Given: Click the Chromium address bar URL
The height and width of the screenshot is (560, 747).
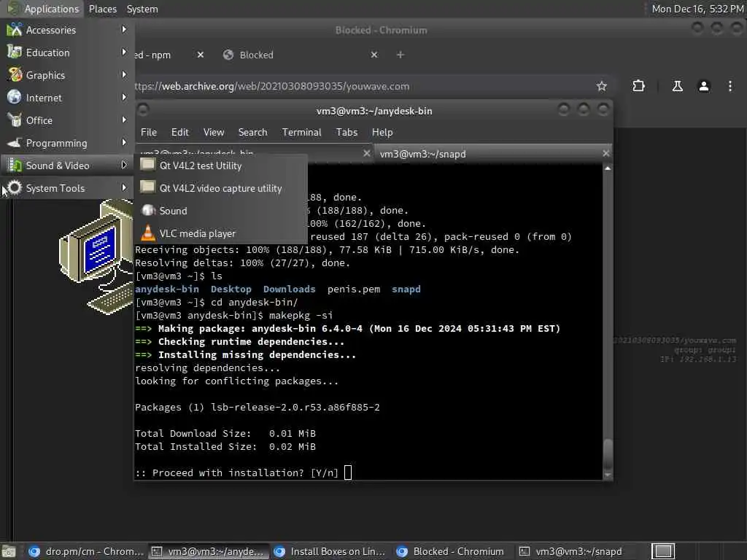Looking at the screenshot, I should tap(271, 86).
